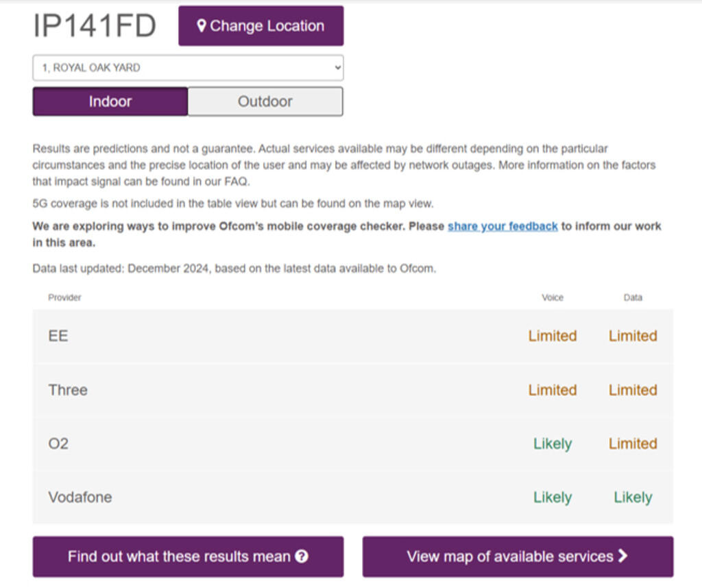702x588 pixels.
Task: Click Find out what these results mean
Action: click(x=188, y=556)
